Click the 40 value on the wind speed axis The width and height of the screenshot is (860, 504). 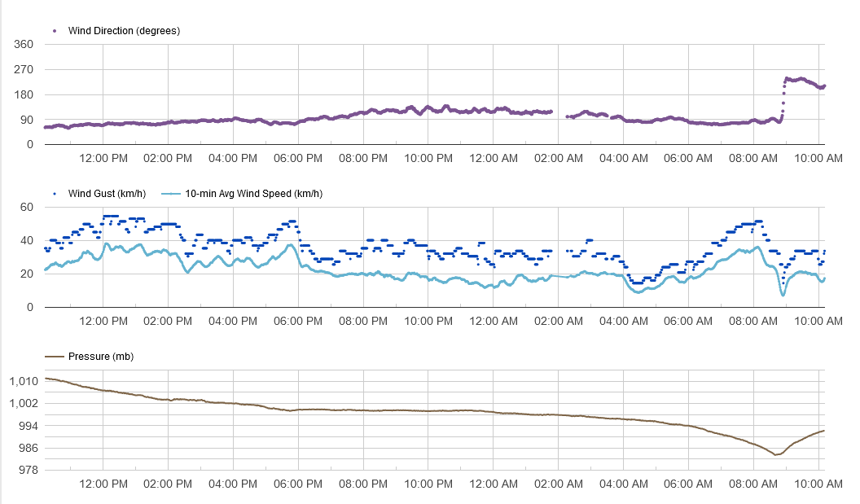[x=27, y=241]
